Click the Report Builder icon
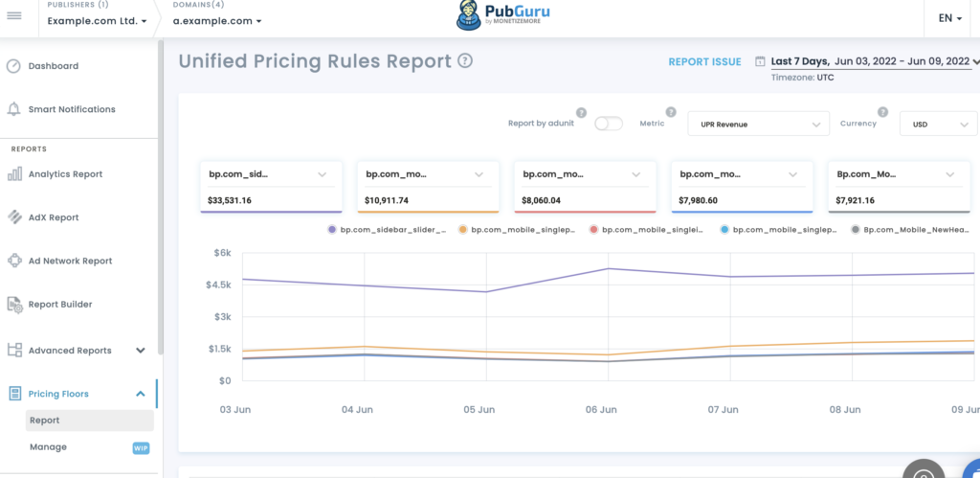The width and height of the screenshot is (980, 478). [14, 305]
